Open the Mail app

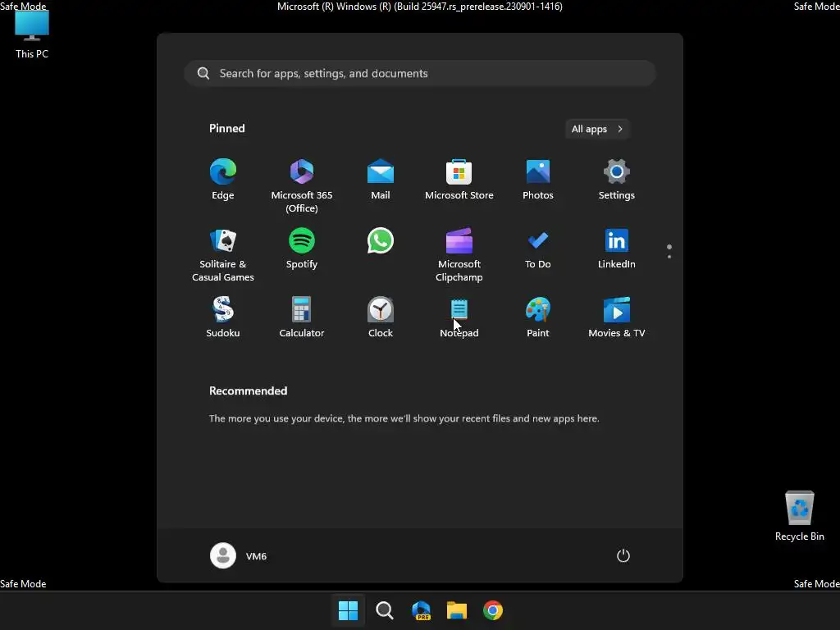point(381,180)
